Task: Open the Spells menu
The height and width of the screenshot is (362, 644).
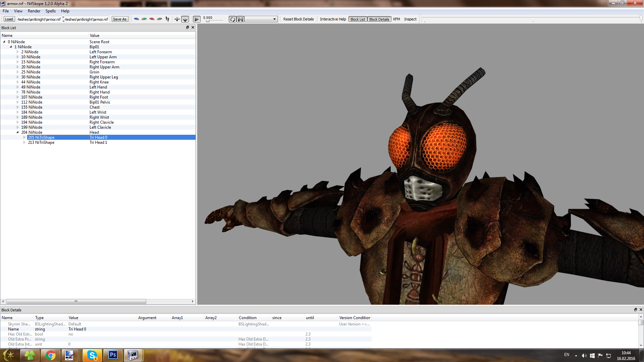Action: (x=51, y=11)
